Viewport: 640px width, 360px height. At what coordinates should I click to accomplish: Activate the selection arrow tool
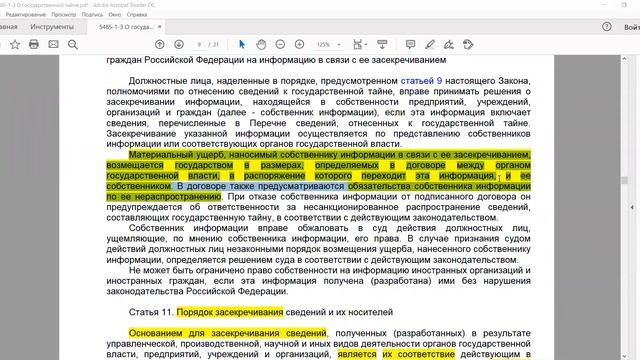[x=242, y=44]
